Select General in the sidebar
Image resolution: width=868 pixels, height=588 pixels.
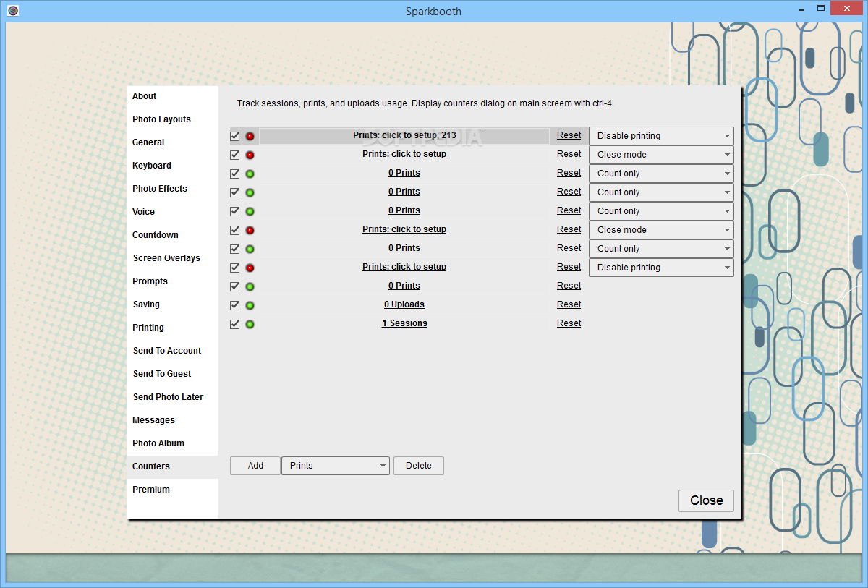(172, 142)
